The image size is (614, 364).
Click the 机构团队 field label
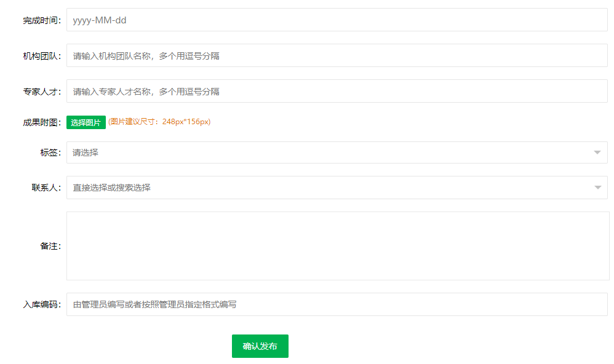(42, 56)
